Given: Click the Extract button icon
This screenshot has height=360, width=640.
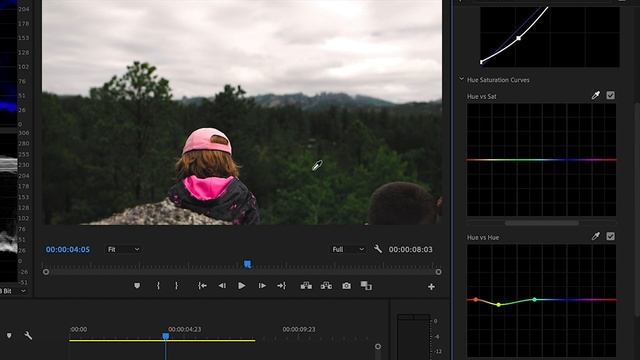Looking at the screenshot, I should 326,286.
